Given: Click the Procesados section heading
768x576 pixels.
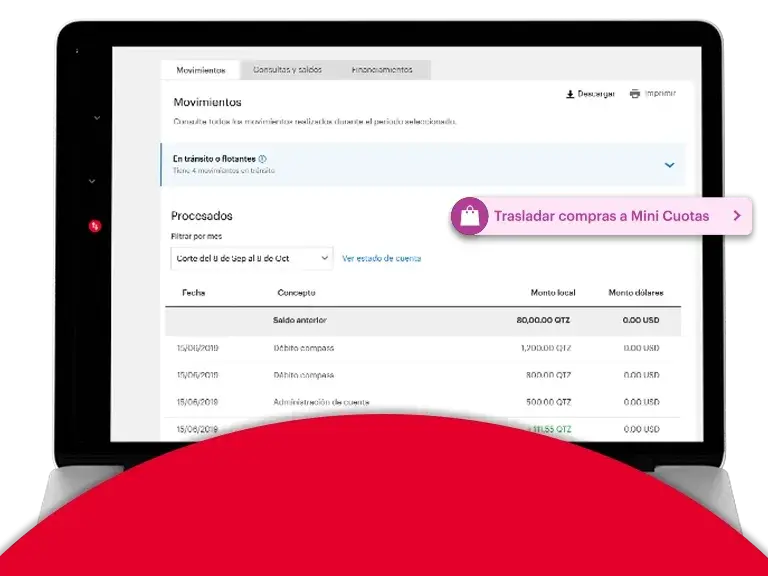Looking at the screenshot, I should coord(202,216).
